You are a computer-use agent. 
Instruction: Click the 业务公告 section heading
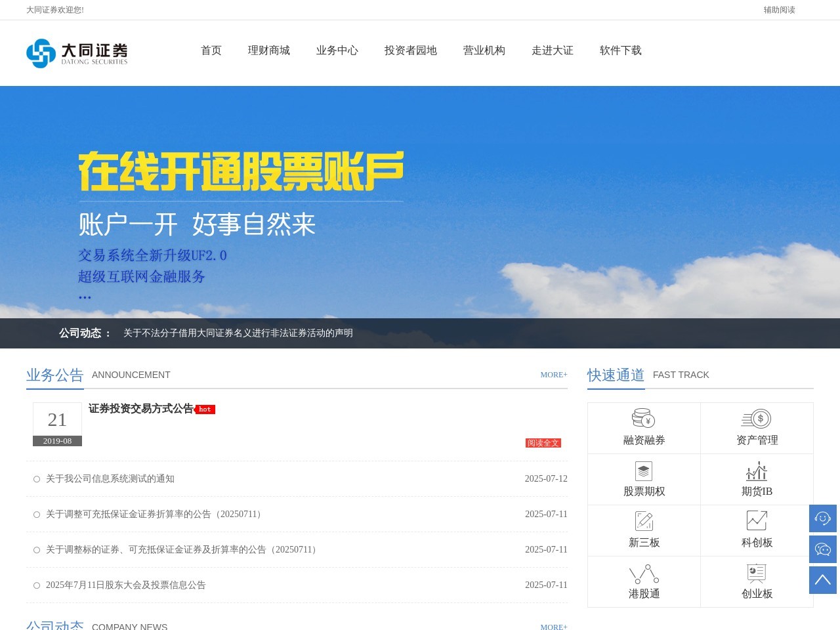click(55, 375)
